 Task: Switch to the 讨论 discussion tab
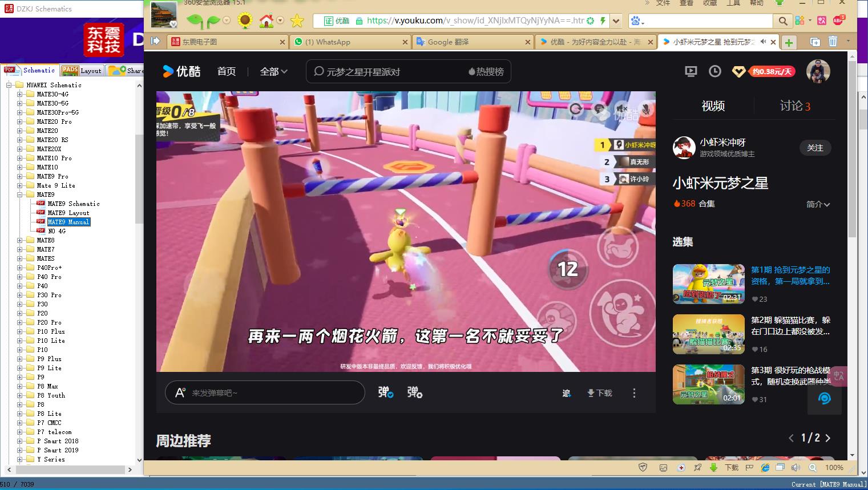click(795, 106)
